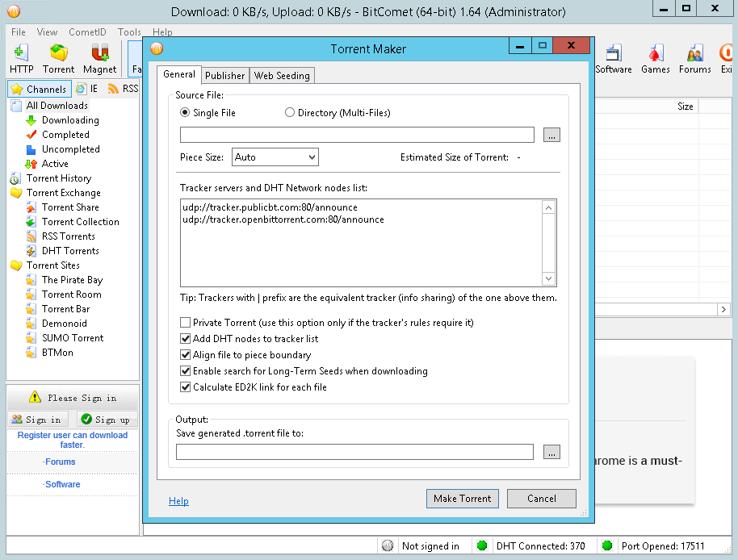Select the Single File radio button
This screenshot has width=738, height=560.
[185, 112]
